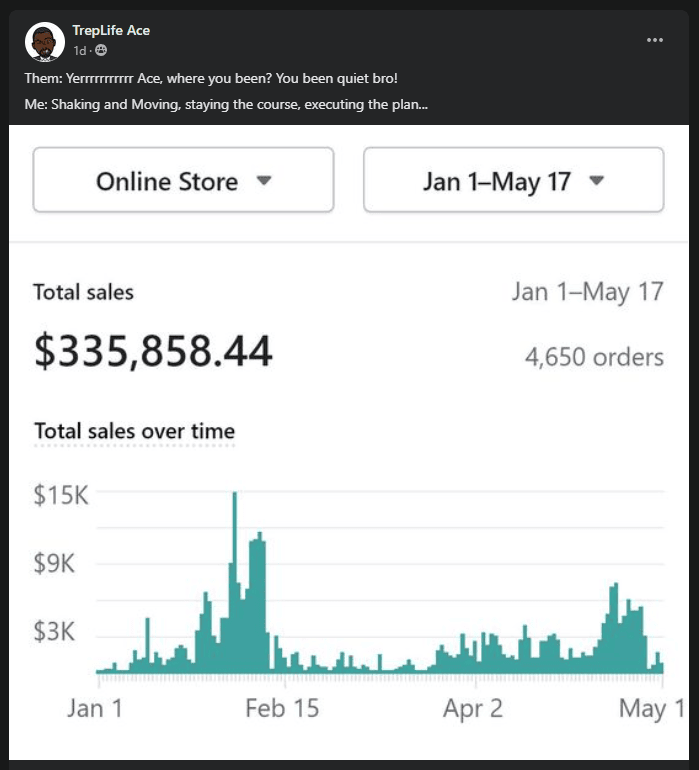Click the Total sales label
The width and height of the screenshot is (699, 770).
83,292
